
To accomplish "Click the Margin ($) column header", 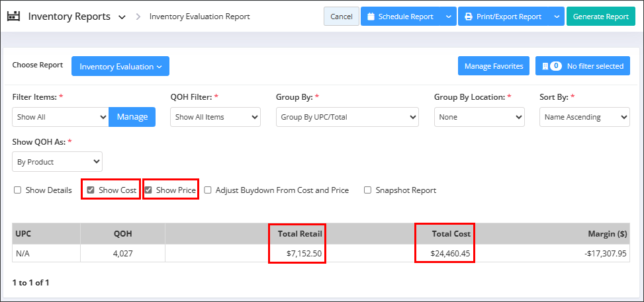I will (608, 234).
